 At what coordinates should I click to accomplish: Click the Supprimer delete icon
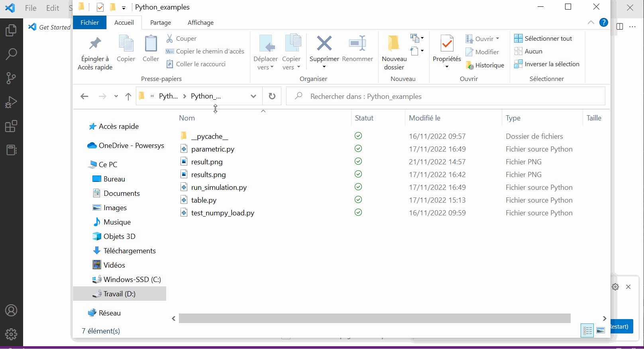[324, 43]
